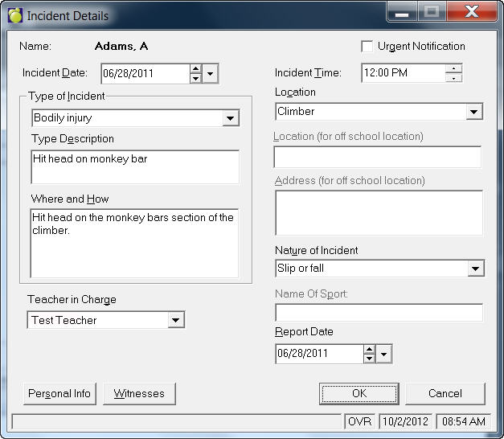Open the Incident Date calendar dropdown
Screen dimensions: 504x439
211,74
